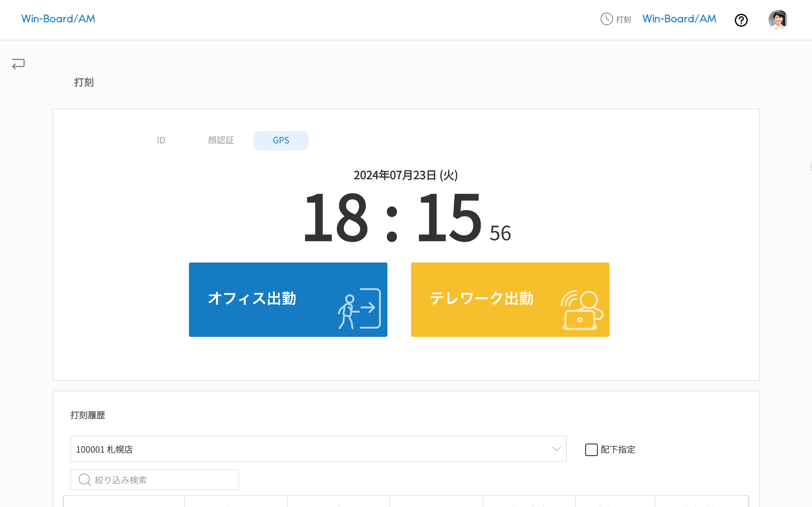
Task: Click the Win-Board/AM logo top left
Action: pyautogui.click(x=58, y=19)
